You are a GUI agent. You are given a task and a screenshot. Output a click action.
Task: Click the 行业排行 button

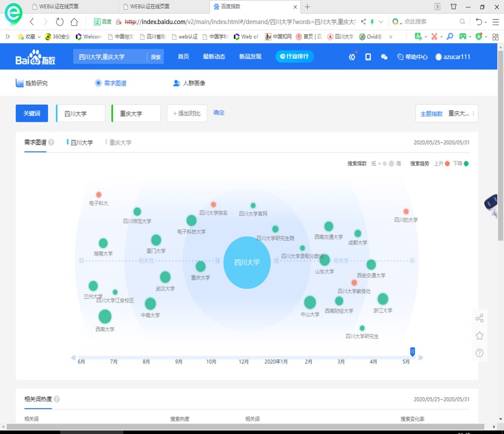pyautogui.click(x=294, y=57)
